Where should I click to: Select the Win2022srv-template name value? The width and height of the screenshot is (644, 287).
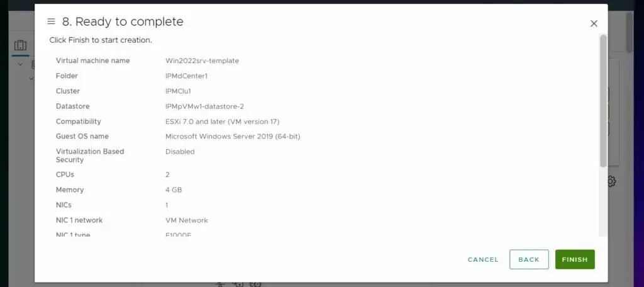[x=202, y=61]
